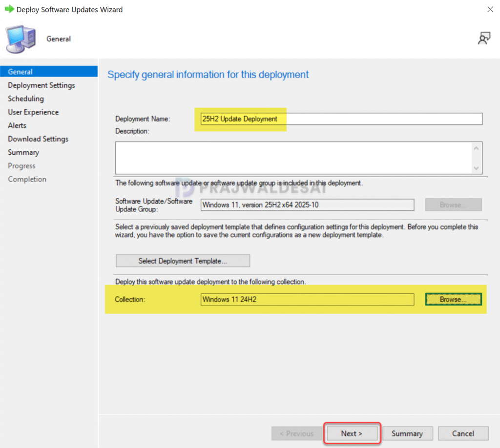Click the Summary button at bottom
The height and width of the screenshot is (448, 500).
point(407,433)
